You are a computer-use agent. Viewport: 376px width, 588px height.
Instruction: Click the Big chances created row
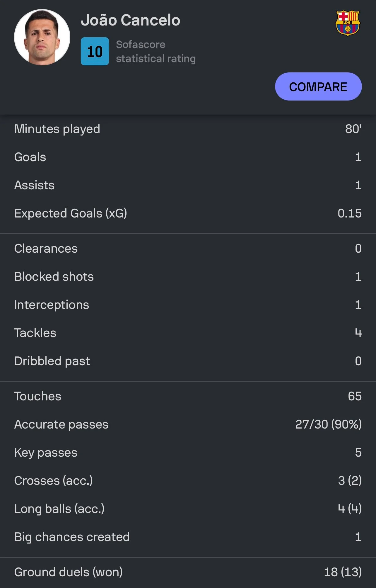point(188,537)
